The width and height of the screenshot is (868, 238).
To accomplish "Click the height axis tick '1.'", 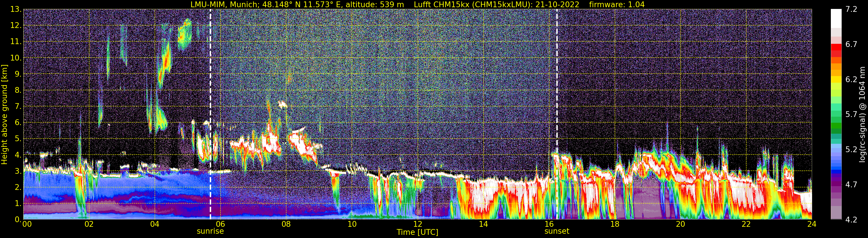I will (x=18, y=204).
